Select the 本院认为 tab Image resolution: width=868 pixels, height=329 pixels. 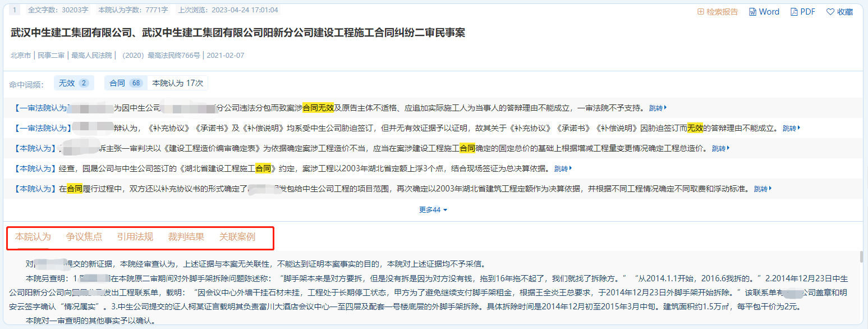(x=33, y=237)
